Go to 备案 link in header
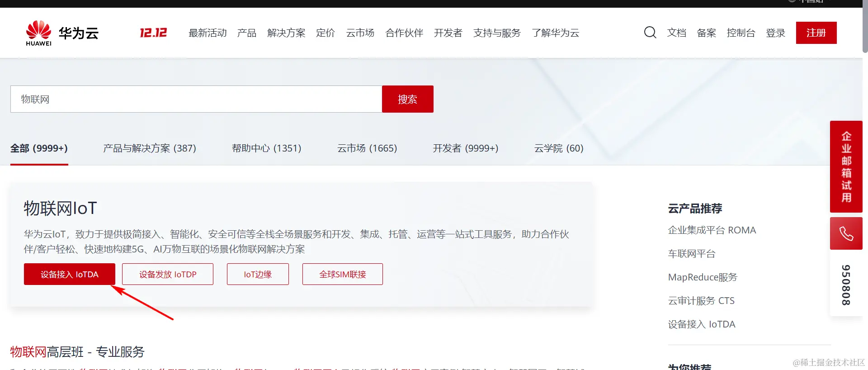The width and height of the screenshot is (868, 370). click(x=707, y=33)
